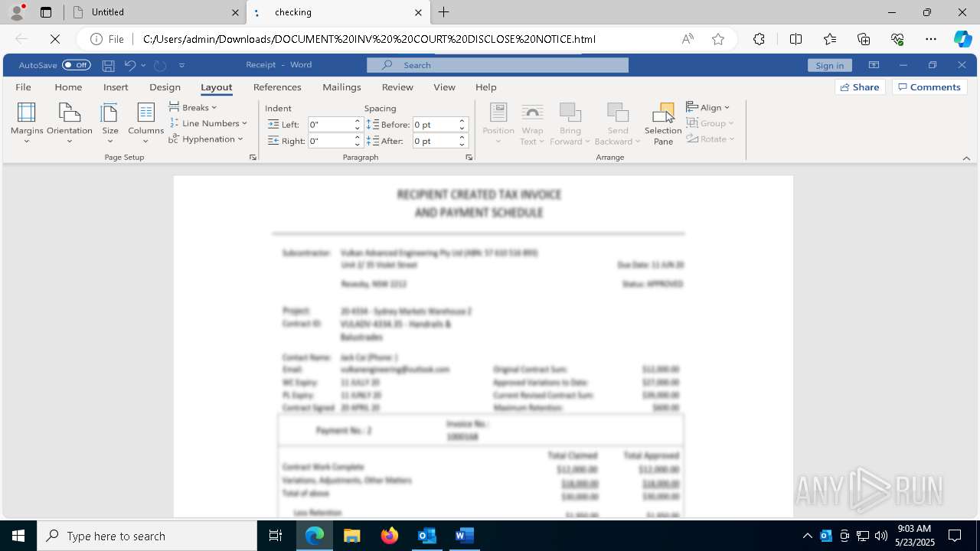Switch to the Home ribbon tab

(x=68, y=87)
